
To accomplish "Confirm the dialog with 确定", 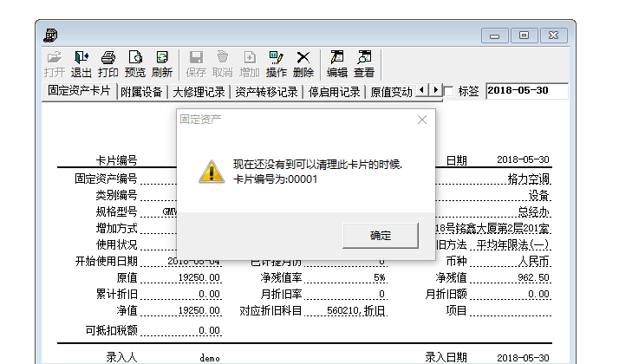I will pyautogui.click(x=381, y=236).
